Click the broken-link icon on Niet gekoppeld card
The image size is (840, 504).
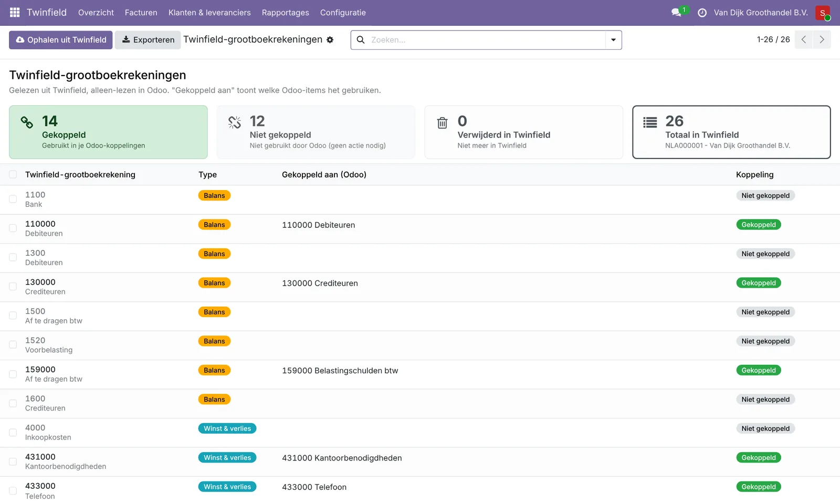235,122
